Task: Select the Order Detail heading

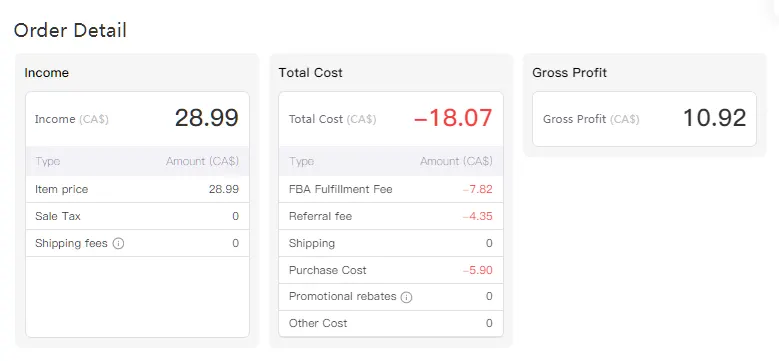Action: point(70,30)
